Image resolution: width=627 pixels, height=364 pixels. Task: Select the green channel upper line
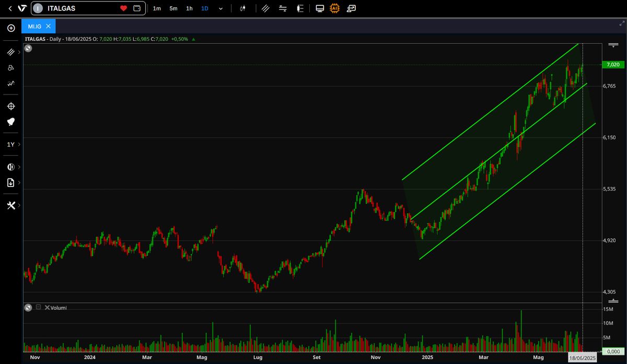point(491,112)
